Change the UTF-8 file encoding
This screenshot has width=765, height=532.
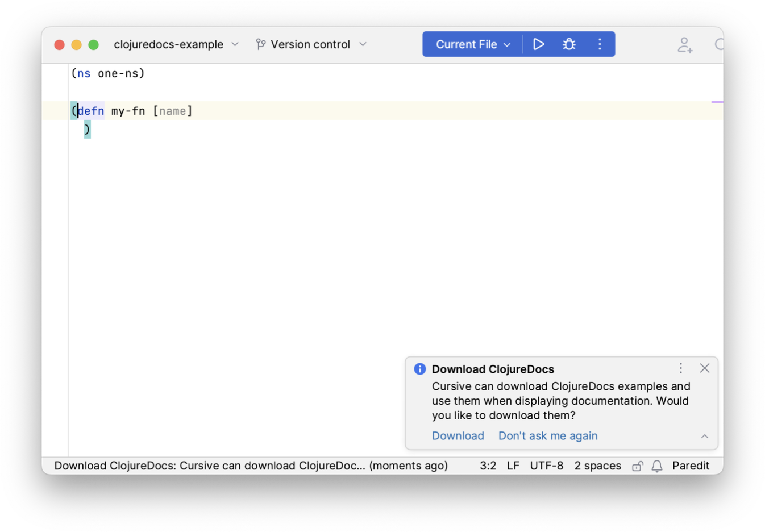(x=546, y=465)
